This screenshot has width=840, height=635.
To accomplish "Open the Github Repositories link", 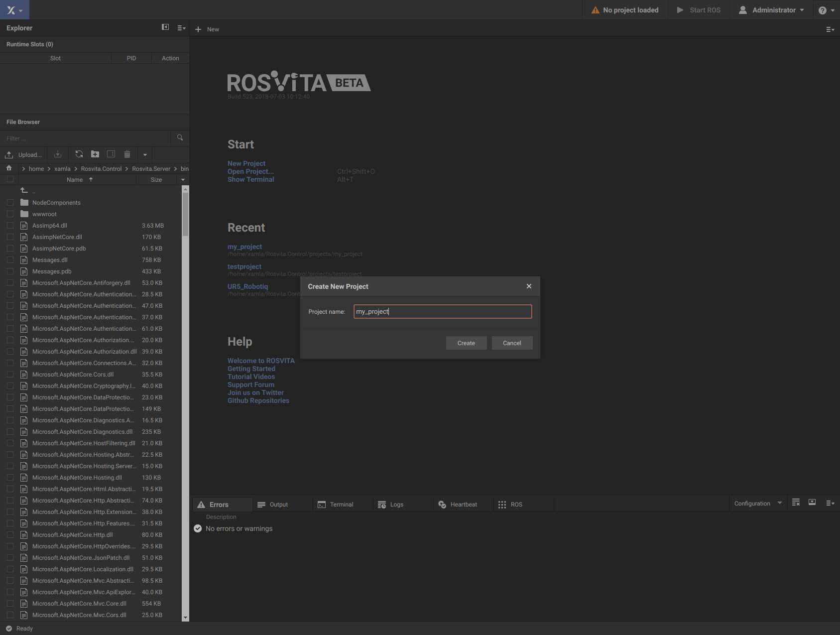I will 258,400.
